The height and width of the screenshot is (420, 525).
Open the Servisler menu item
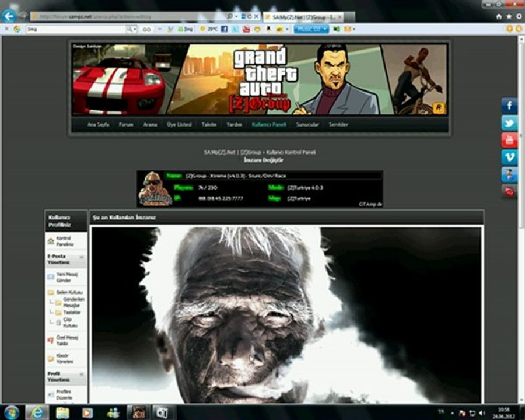pyautogui.click(x=338, y=125)
